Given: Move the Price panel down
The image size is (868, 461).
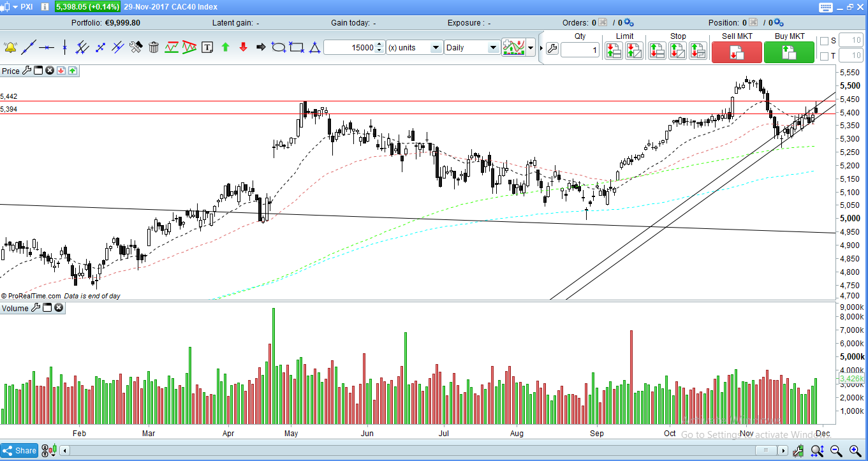Looking at the screenshot, I should pos(61,71).
